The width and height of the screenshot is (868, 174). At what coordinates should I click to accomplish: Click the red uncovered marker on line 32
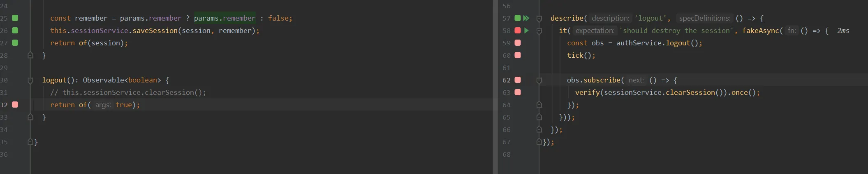[x=15, y=105]
